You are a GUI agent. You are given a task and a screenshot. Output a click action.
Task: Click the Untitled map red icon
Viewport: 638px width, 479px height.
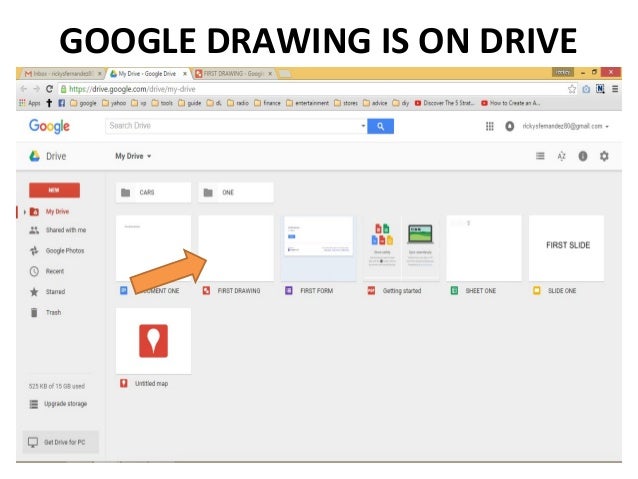(x=124, y=383)
